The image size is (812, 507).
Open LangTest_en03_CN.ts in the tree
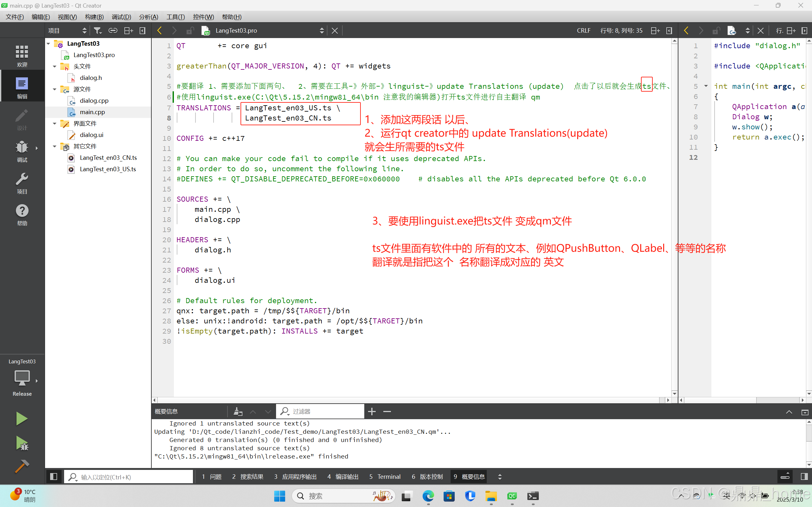108,158
